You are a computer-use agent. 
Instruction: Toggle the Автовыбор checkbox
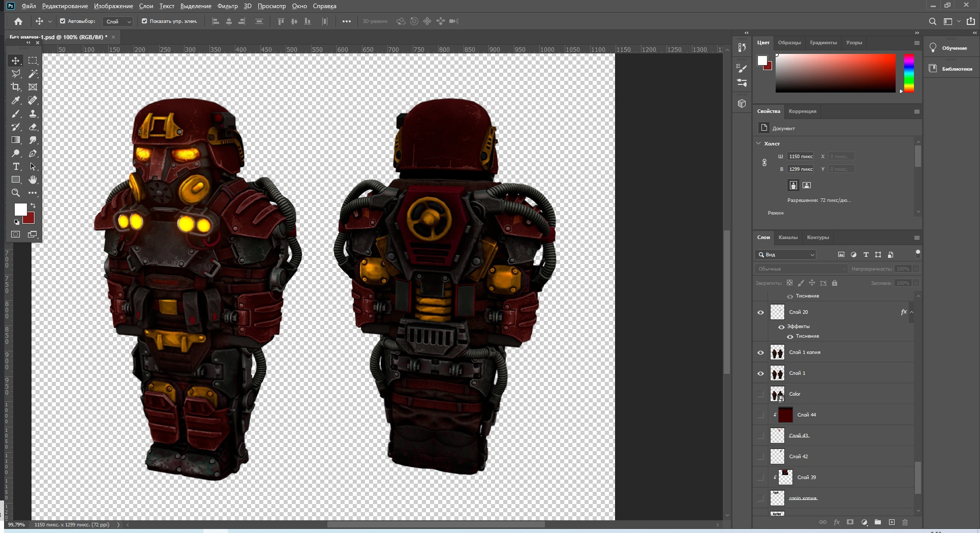(x=63, y=21)
